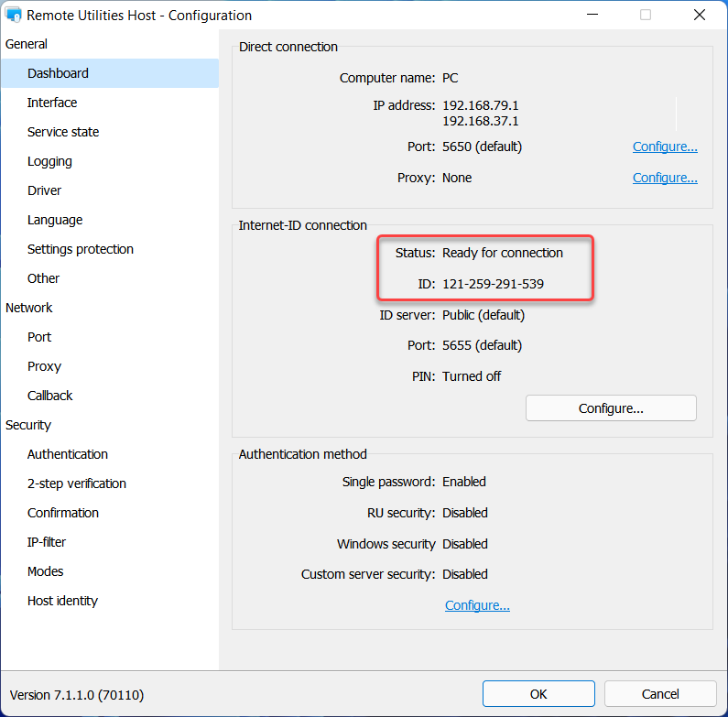Click Configure link next to Proxy: None
Viewport: 728px width, 717px height.
click(x=665, y=178)
